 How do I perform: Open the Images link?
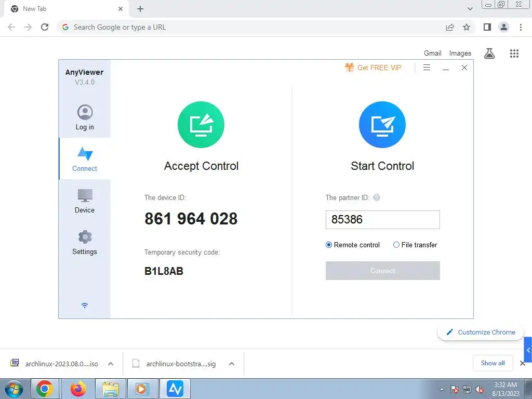click(460, 54)
